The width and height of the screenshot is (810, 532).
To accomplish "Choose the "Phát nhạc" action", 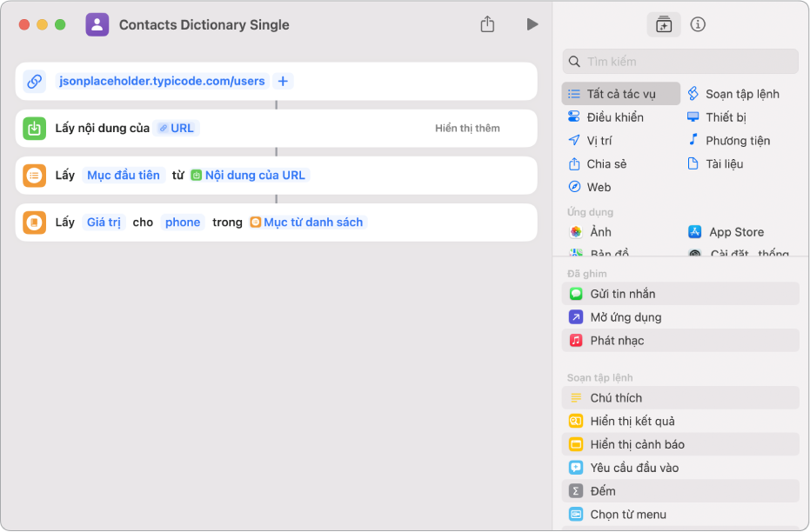I will 617,340.
